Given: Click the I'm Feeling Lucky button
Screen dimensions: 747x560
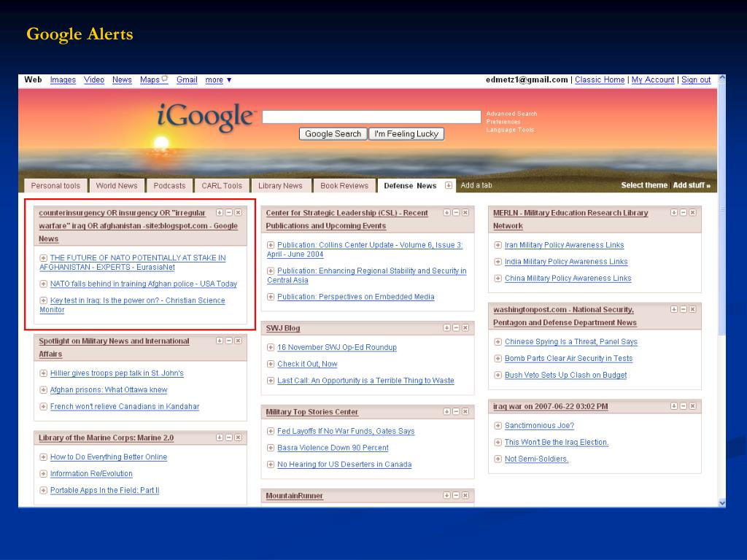Looking at the screenshot, I should tap(406, 134).
